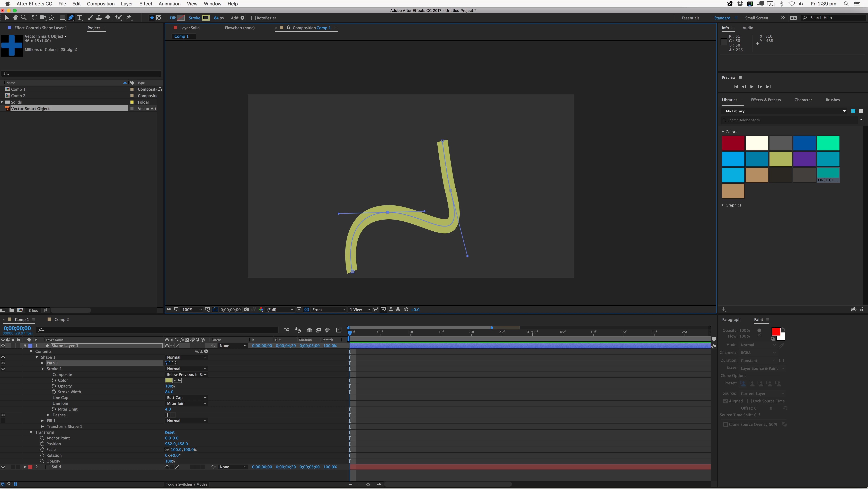Select the Rectangle shape tool
Image resolution: width=868 pixels, height=489 pixels.
62,17
